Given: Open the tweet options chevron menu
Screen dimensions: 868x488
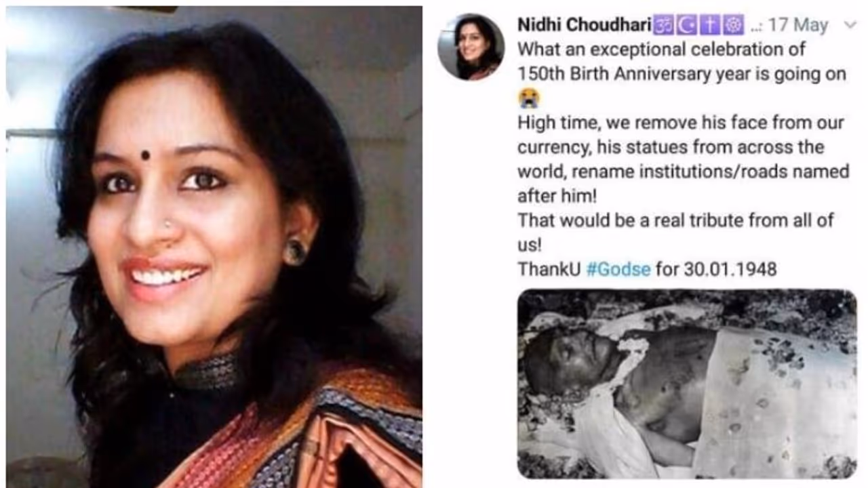Looking at the screenshot, I should (x=850, y=26).
